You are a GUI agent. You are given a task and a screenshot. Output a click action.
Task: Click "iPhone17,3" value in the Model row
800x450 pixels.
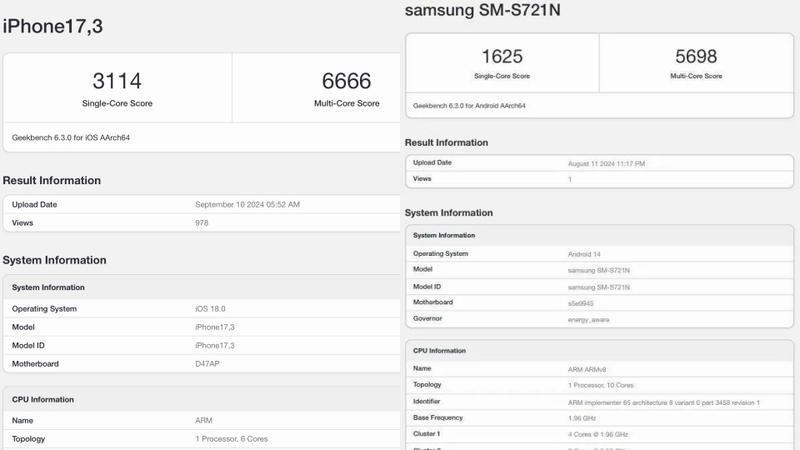tap(215, 327)
